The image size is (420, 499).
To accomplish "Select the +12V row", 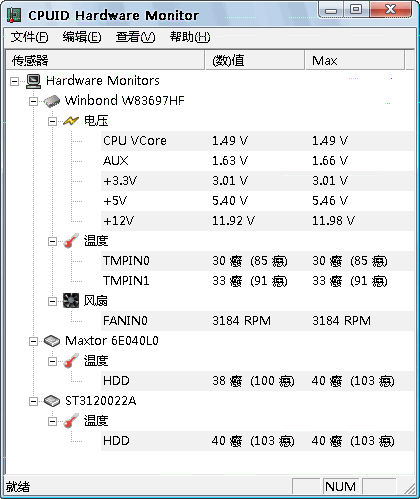I will tap(257, 221).
